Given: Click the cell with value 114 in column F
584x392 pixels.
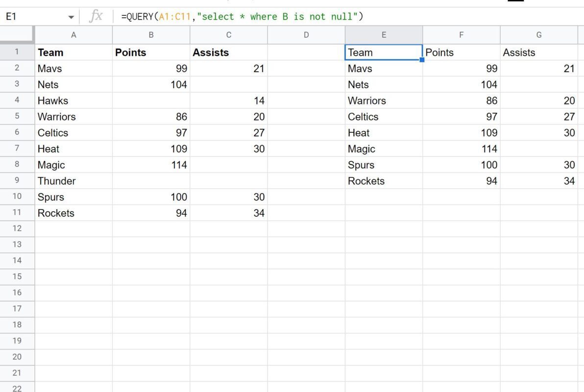Looking at the screenshot, I should coord(461,149).
